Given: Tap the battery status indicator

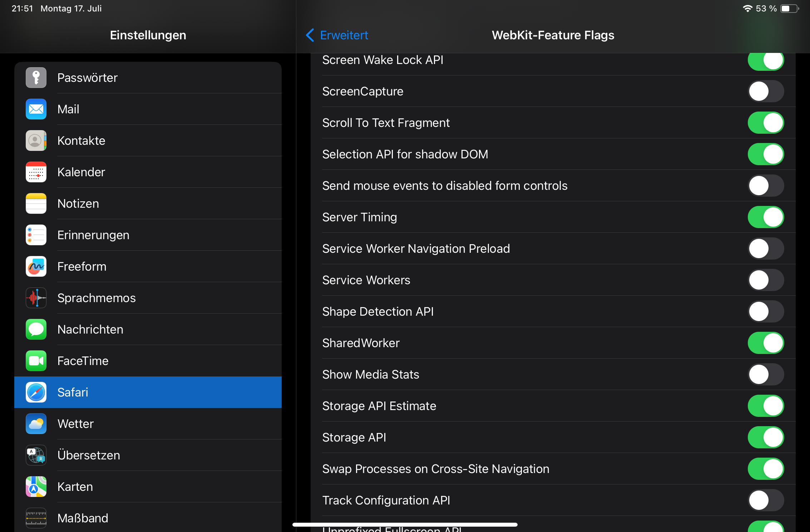Looking at the screenshot, I should coord(789,9).
